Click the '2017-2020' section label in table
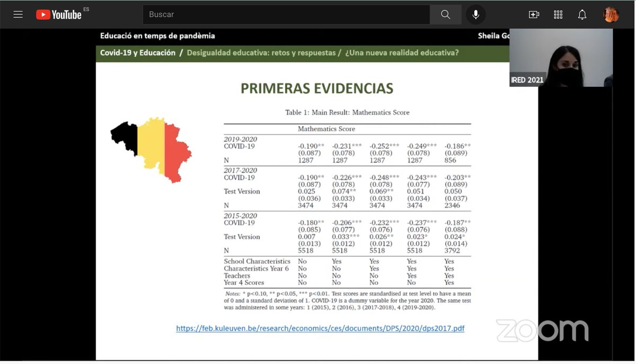The image size is (636, 364). click(240, 171)
